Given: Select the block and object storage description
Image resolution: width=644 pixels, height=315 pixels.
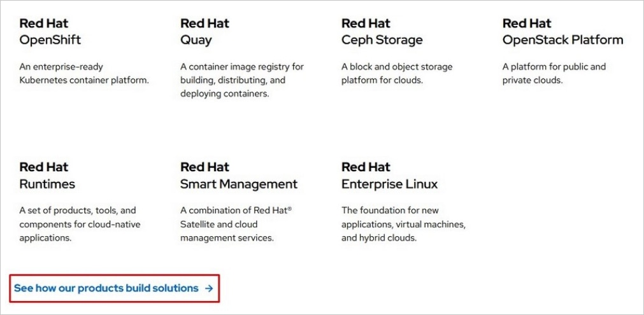Looking at the screenshot, I should 397,73.
